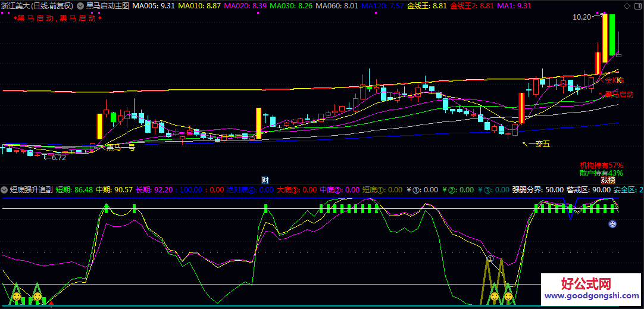Click the diamond icon at top right
Viewport: 644px width, 309px height.
tap(627, 6)
